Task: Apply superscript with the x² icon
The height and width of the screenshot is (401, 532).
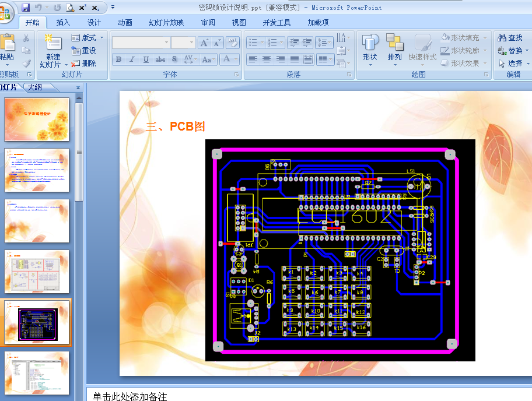Action: (83, 8)
